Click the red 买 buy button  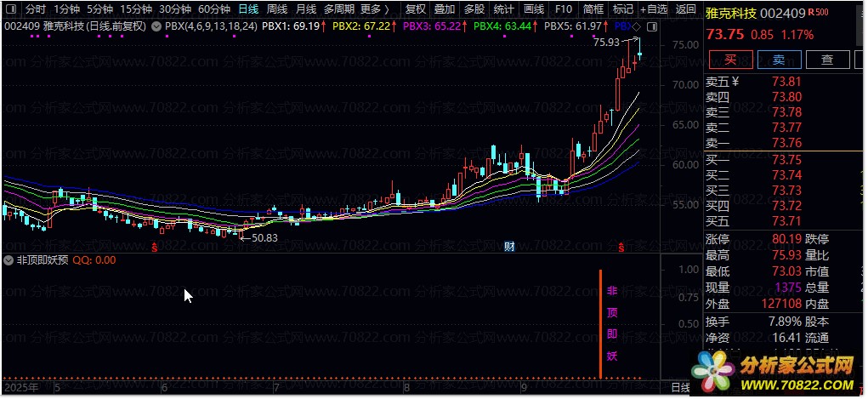[x=730, y=59]
